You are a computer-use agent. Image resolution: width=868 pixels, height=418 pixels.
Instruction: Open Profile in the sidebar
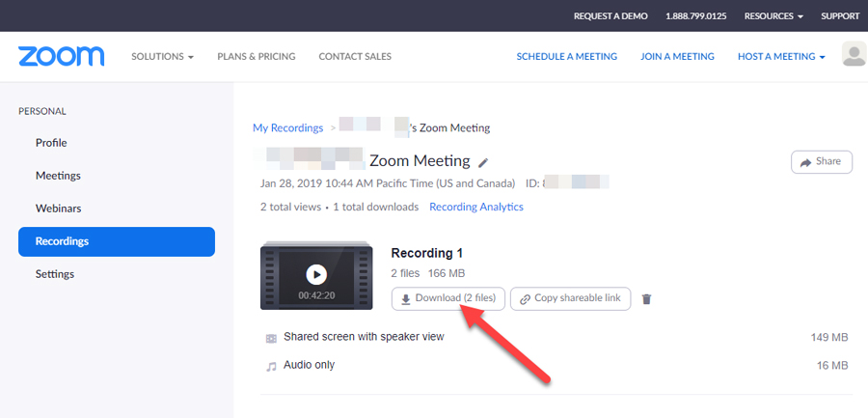[51, 143]
